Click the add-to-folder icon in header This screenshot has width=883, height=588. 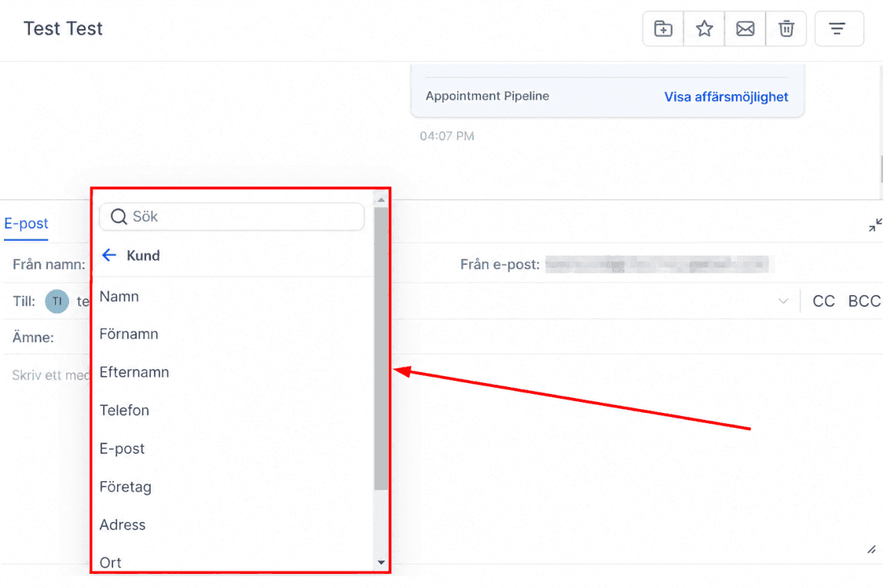(x=663, y=28)
